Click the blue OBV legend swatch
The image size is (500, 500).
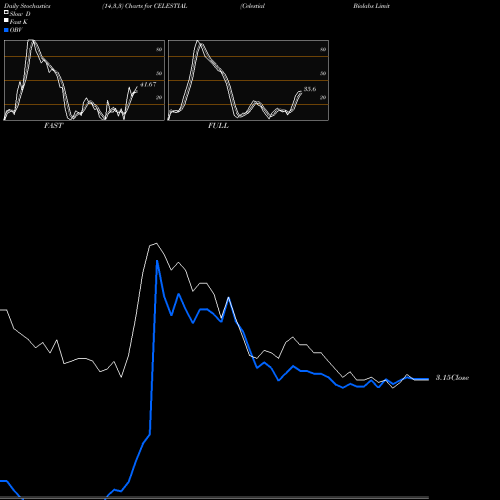pos(6,30)
